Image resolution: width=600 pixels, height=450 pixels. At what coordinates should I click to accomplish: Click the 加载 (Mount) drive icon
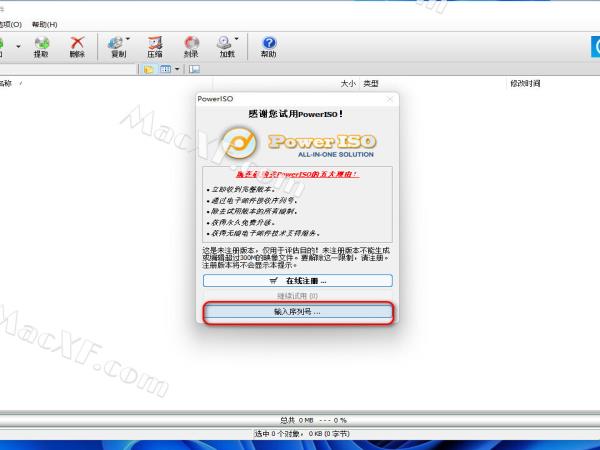pyautogui.click(x=224, y=42)
